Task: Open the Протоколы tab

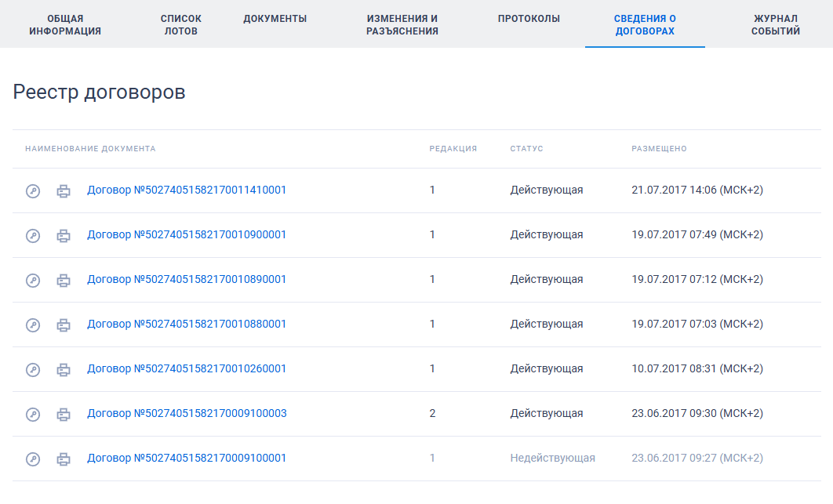Action: pos(529,19)
